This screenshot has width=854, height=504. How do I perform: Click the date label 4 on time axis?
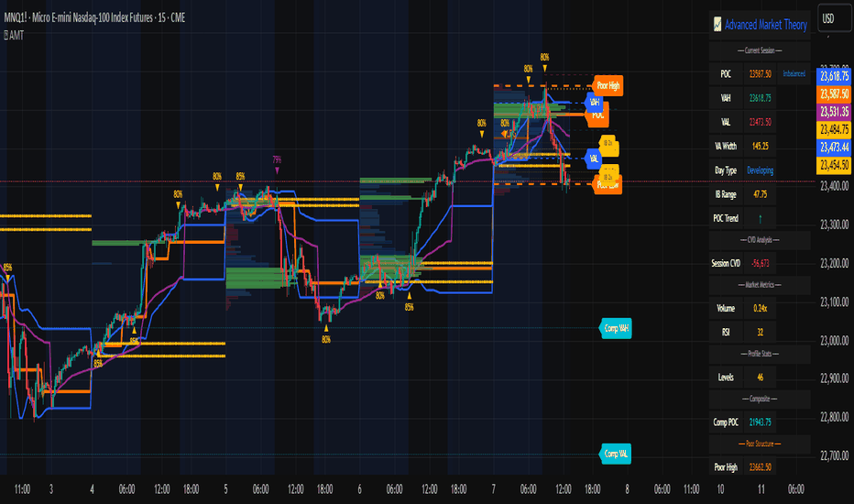click(92, 489)
